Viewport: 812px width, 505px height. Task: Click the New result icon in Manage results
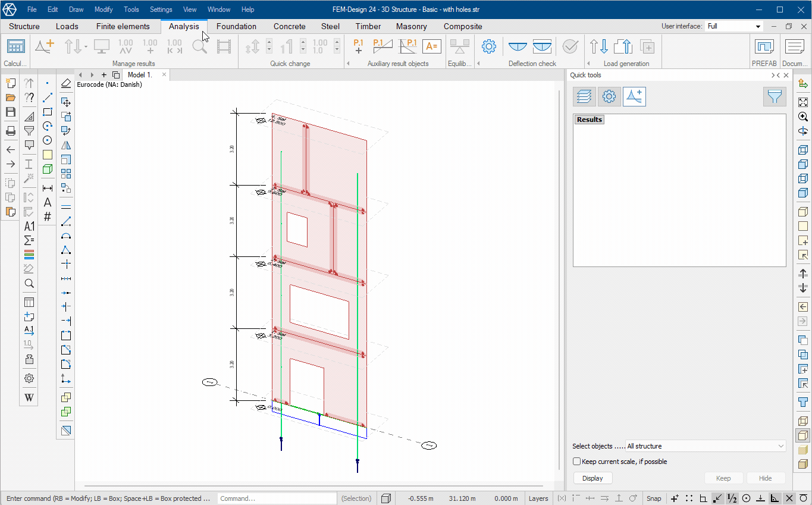point(45,47)
